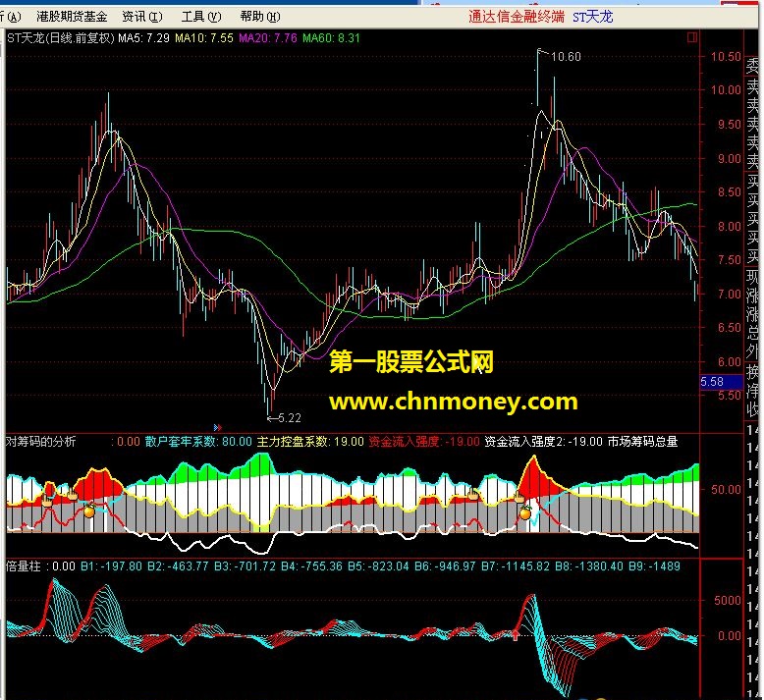
Task: Select the MA60: 8.31 indicator label
Action: (x=331, y=38)
